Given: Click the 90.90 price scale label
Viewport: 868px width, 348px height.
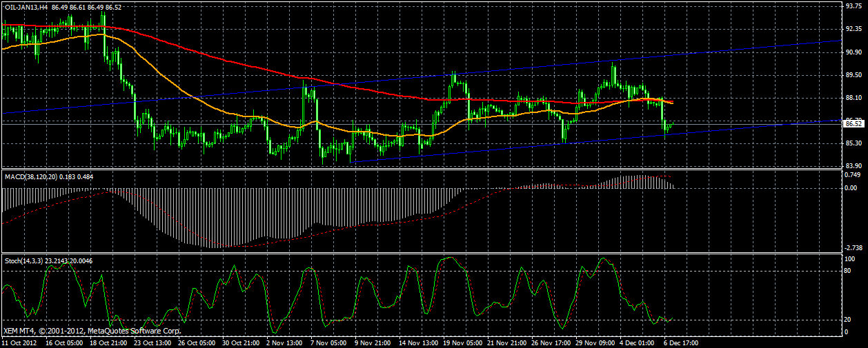Looking at the screenshot, I should coord(854,52).
